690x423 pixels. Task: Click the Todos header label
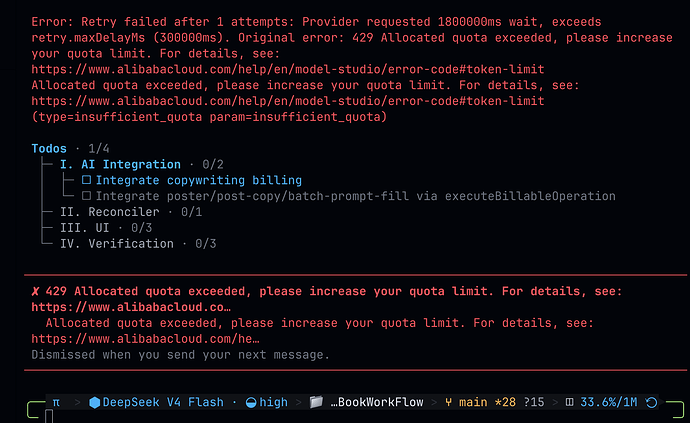(49, 149)
